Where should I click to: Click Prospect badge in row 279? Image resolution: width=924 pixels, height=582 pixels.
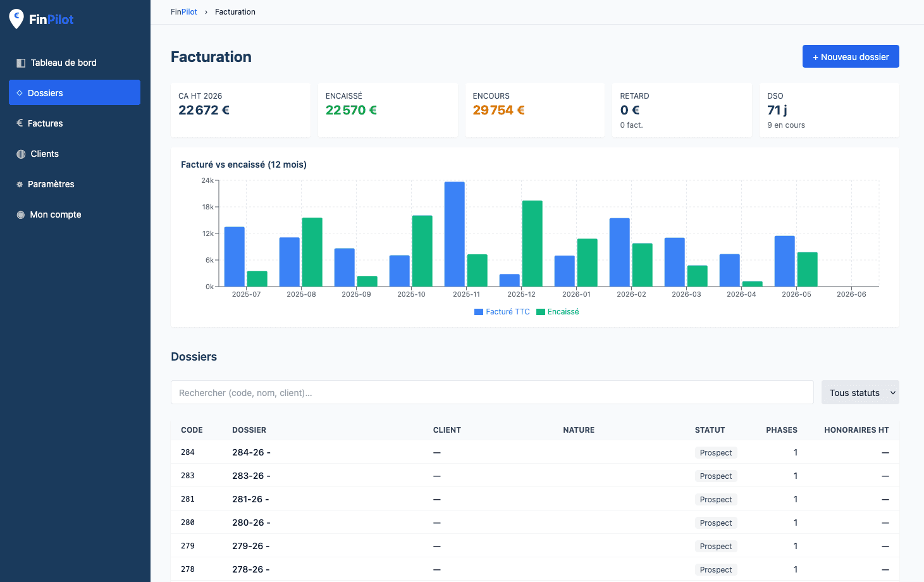(x=716, y=547)
